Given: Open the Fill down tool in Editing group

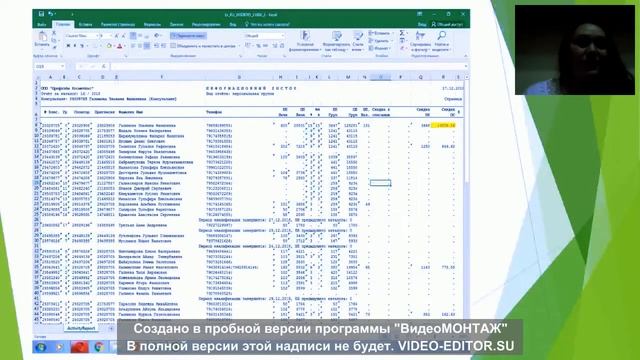Looking at the screenshot, I should (402, 40).
